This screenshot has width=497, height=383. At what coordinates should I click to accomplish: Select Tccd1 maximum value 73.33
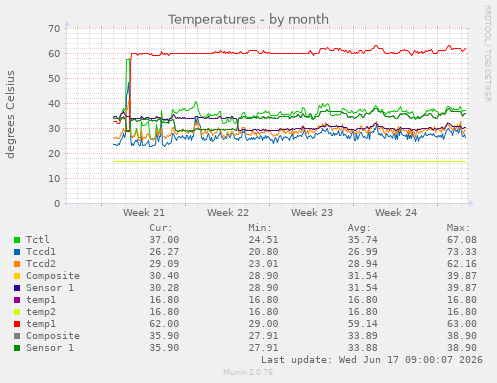pyautogui.click(x=462, y=252)
